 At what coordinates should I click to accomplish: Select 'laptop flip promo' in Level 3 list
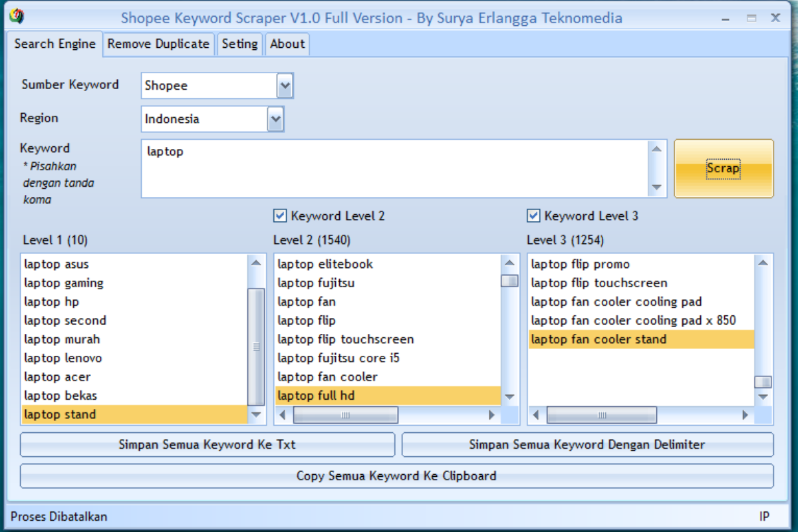tap(641, 264)
